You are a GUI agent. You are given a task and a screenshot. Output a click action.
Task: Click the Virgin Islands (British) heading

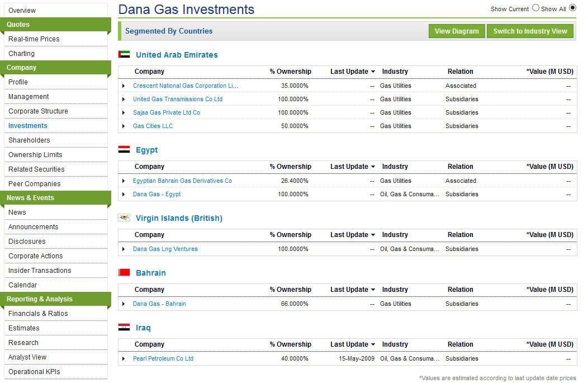click(x=179, y=218)
